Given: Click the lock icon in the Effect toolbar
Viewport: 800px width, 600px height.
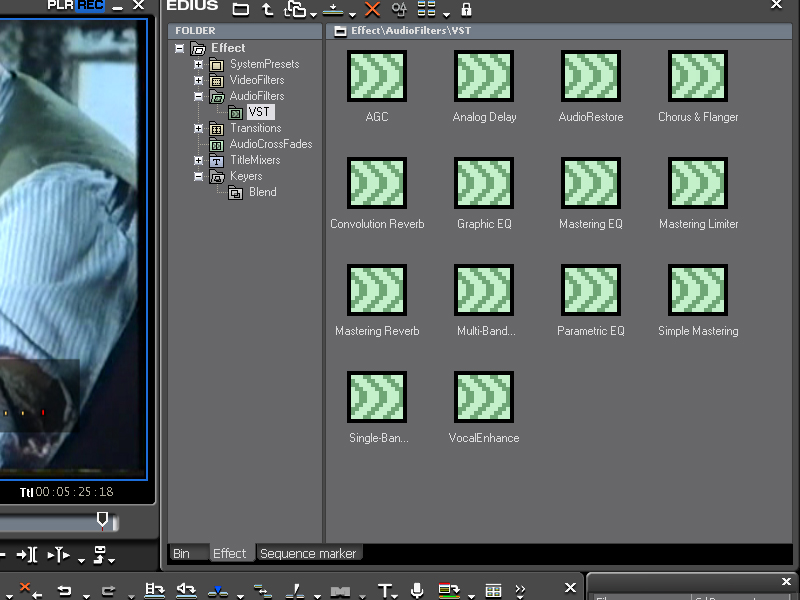Looking at the screenshot, I should click(x=466, y=10).
